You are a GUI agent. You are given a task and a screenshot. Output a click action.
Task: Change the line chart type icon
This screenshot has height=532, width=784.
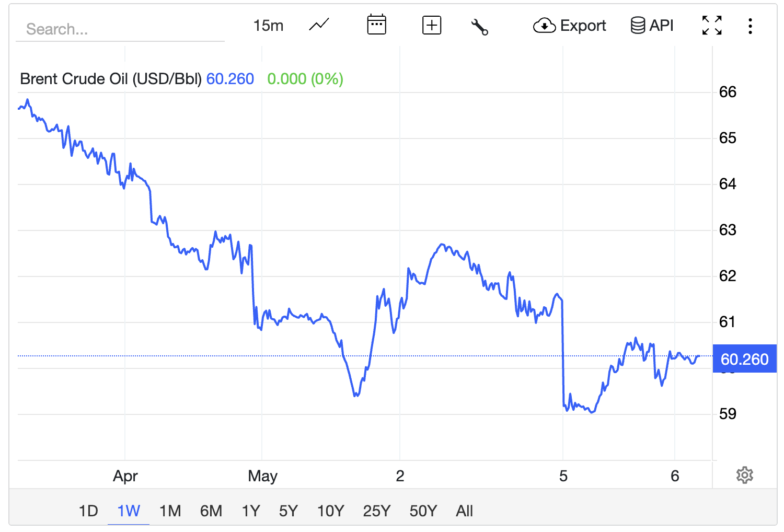(319, 25)
